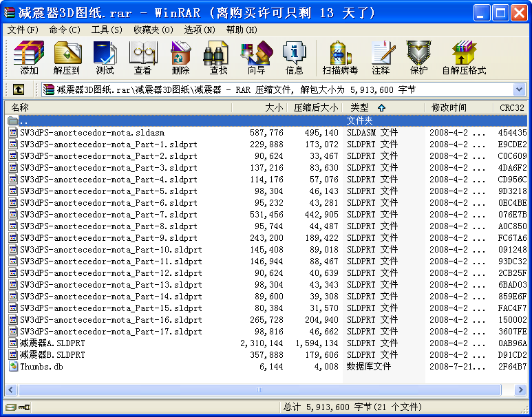This screenshot has width=532, height=417.
Task: Click the 测试 (Test) toolbar icon
Action: pos(105,58)
